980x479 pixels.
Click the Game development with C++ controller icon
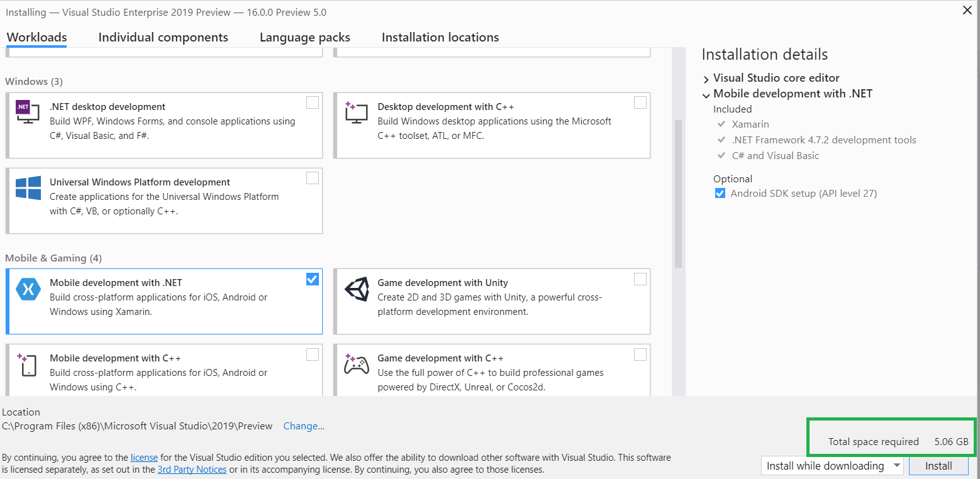(x=357, y=365)
